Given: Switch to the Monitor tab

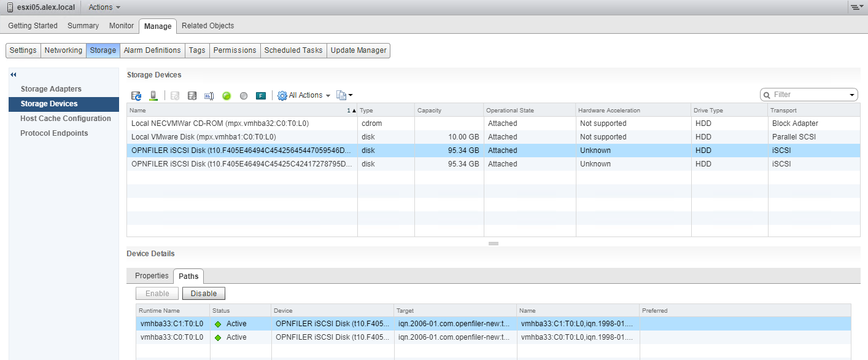Looking at the screenshot, I should point(121,26).
